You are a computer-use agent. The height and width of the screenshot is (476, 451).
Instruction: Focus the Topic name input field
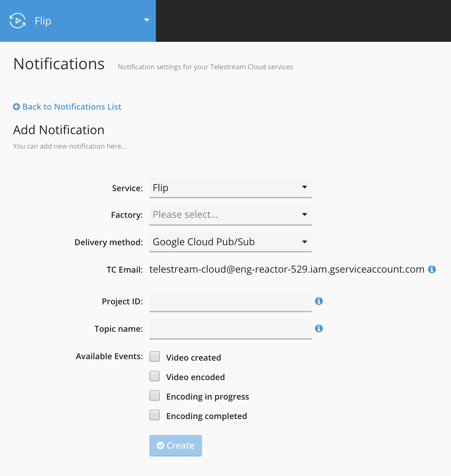point(231,329)
